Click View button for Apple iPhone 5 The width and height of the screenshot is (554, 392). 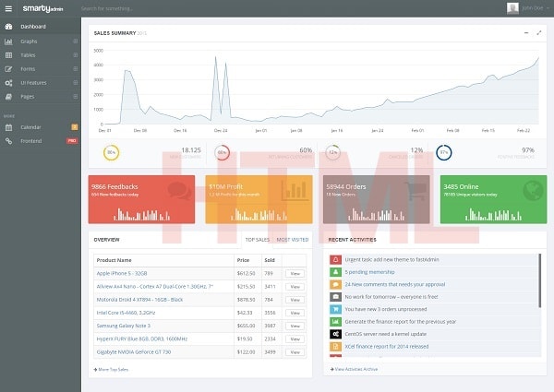(295, 274)
